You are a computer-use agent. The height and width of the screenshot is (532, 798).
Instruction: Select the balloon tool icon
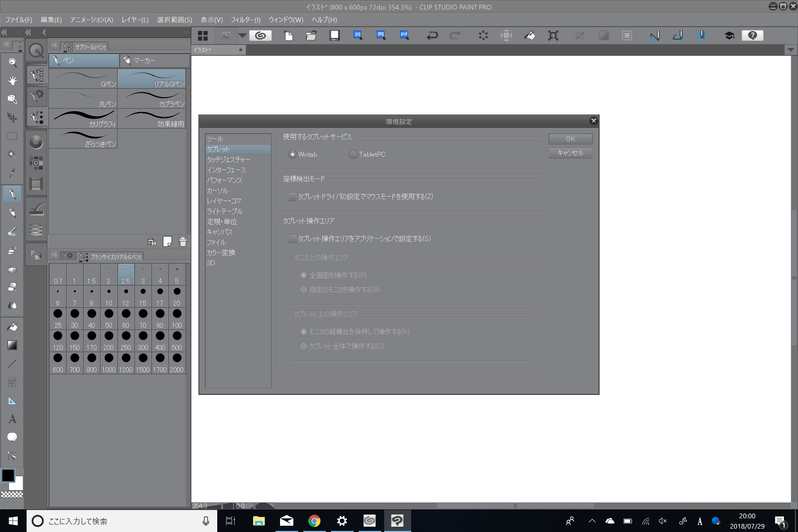[x=12, y=437]
